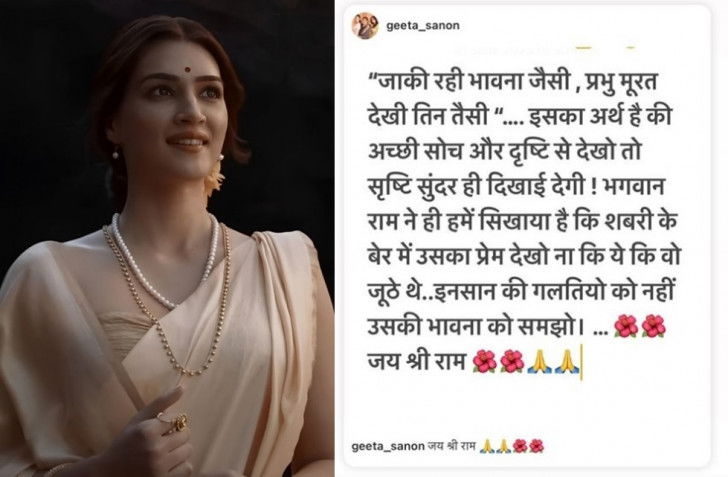Click the first hibiscus emoji after the large जय श्री राम
Screen dimensions: 728x477
point(485,361)
